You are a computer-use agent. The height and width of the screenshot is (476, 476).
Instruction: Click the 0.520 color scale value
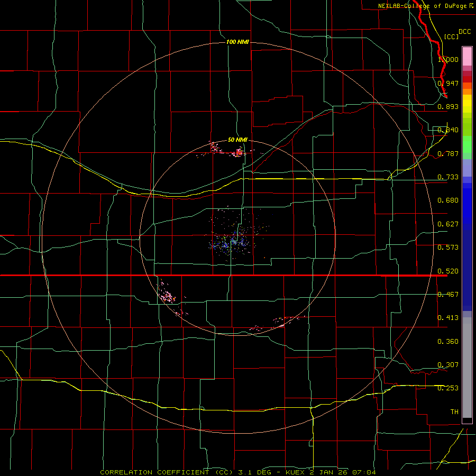click(x=448, y=271)
